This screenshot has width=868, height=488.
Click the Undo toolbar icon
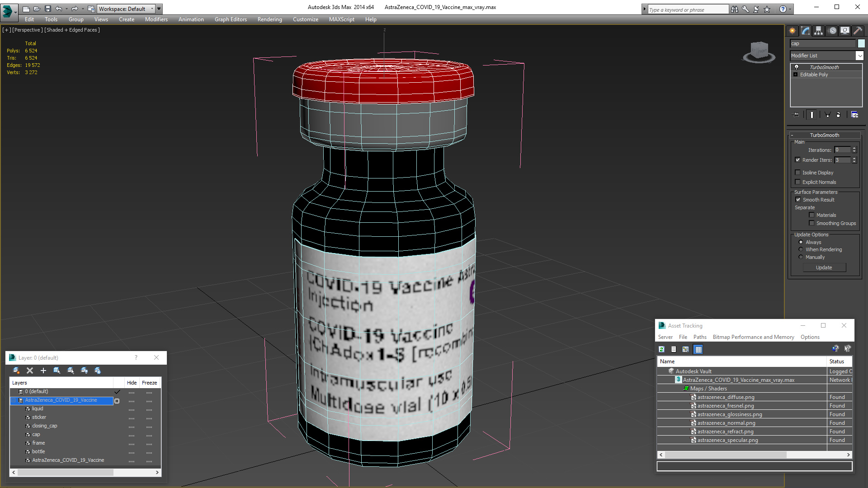(x=59, y=9)
